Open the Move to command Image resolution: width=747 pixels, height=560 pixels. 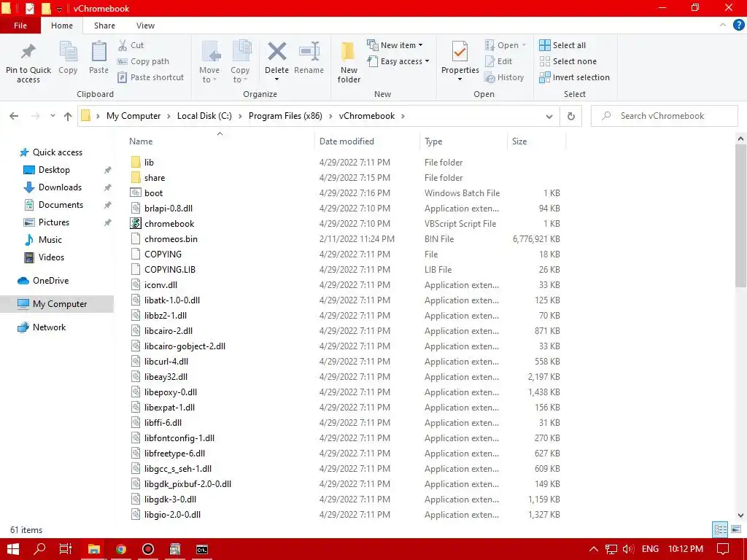(x=209, y=62)
